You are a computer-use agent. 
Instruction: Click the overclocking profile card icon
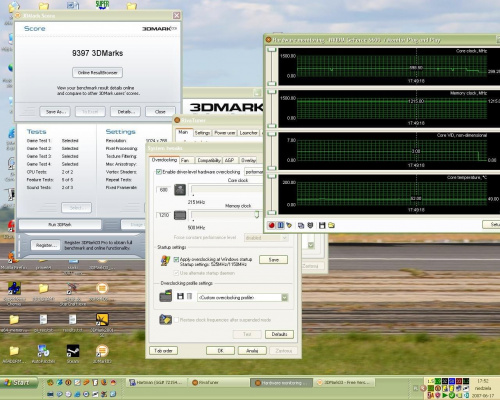click(165, 296)
